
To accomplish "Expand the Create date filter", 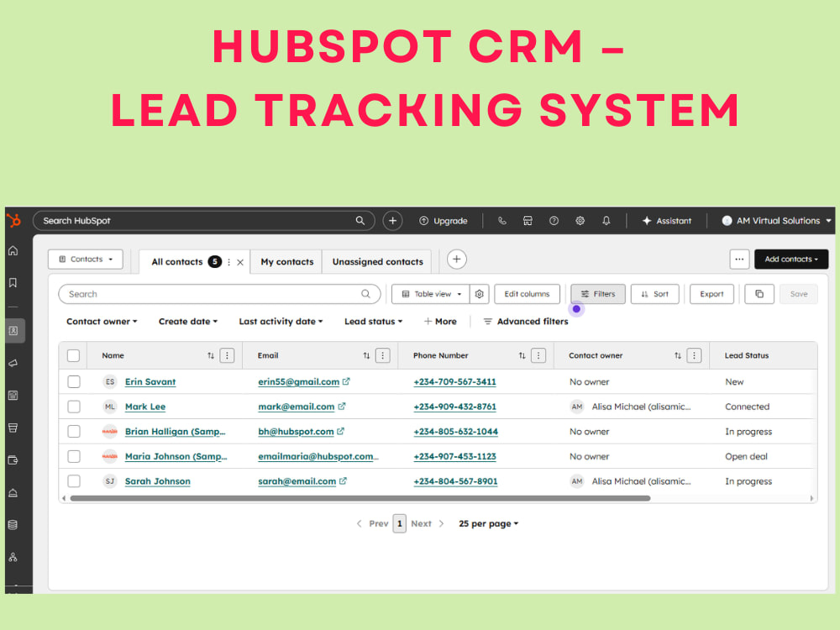I will click(188, 322).
